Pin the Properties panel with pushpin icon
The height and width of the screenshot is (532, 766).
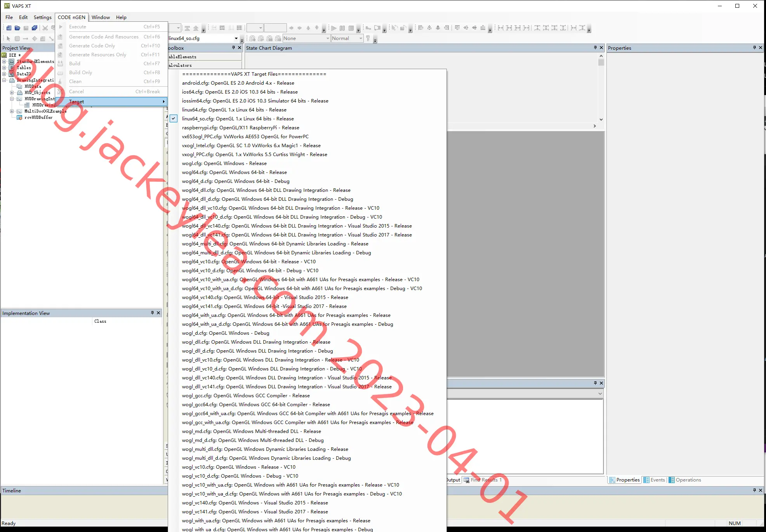(x=754, y=48)
